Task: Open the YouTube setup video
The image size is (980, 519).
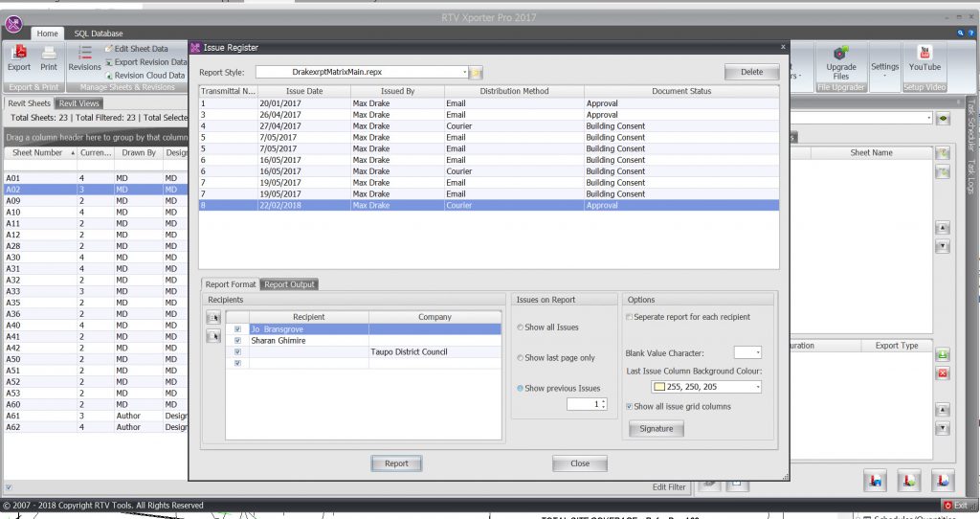Action: click(924, 56)
